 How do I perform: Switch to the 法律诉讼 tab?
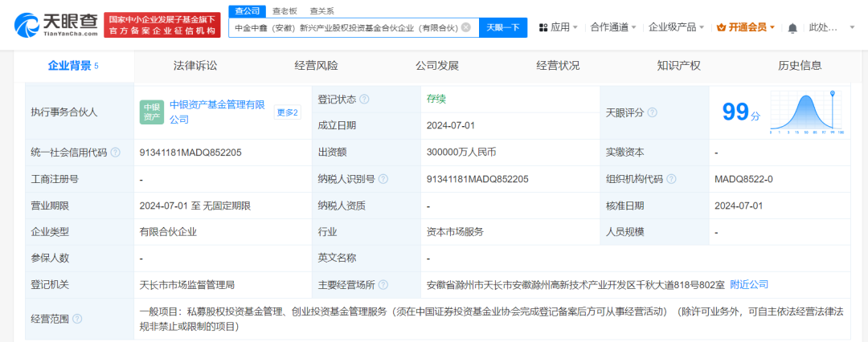click(195, 66)
